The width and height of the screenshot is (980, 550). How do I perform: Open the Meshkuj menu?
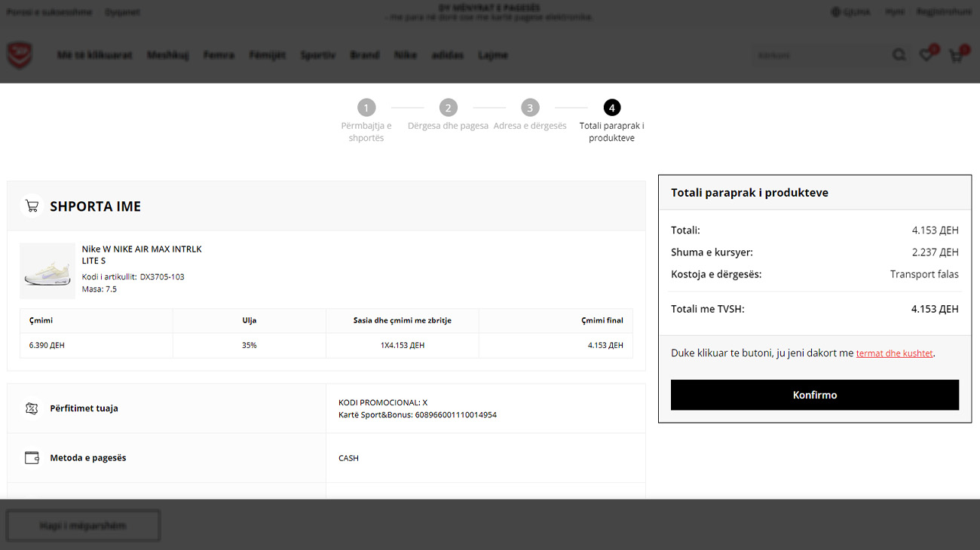click(167, 55)
